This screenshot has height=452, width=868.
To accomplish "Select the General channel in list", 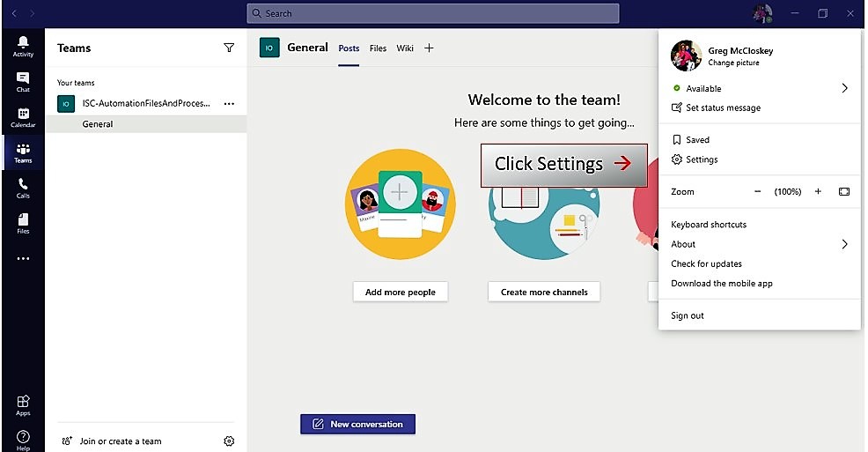I will (146, 124).
